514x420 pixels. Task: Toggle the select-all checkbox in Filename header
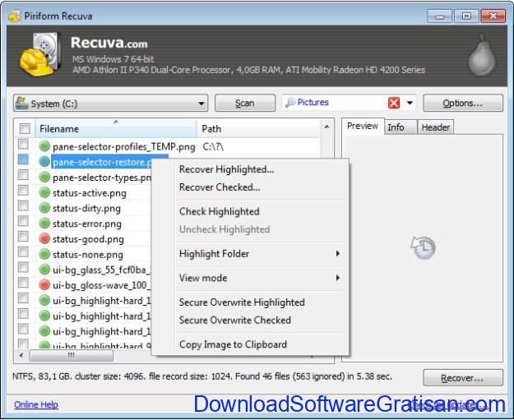[25, 128]
